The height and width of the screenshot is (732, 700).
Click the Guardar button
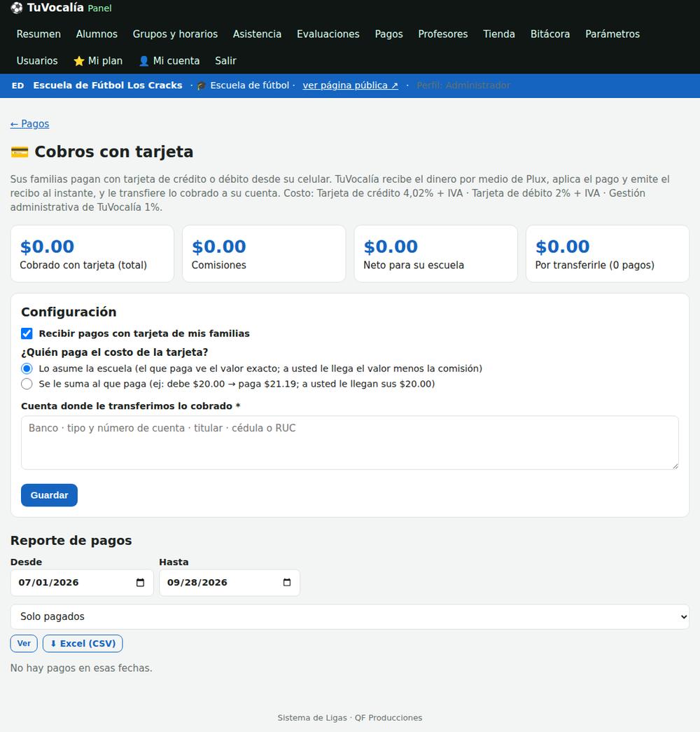tap(49, 495)
